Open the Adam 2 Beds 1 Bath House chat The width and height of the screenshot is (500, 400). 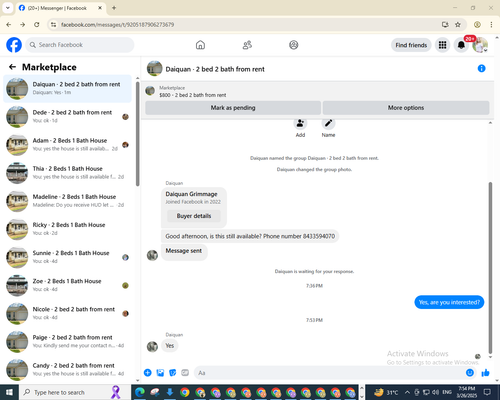point(67,145)
